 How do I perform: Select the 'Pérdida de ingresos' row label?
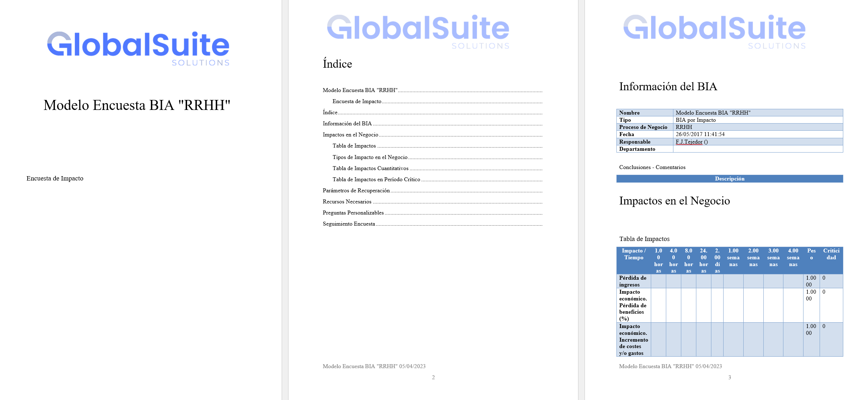click(x=634, y=281)
